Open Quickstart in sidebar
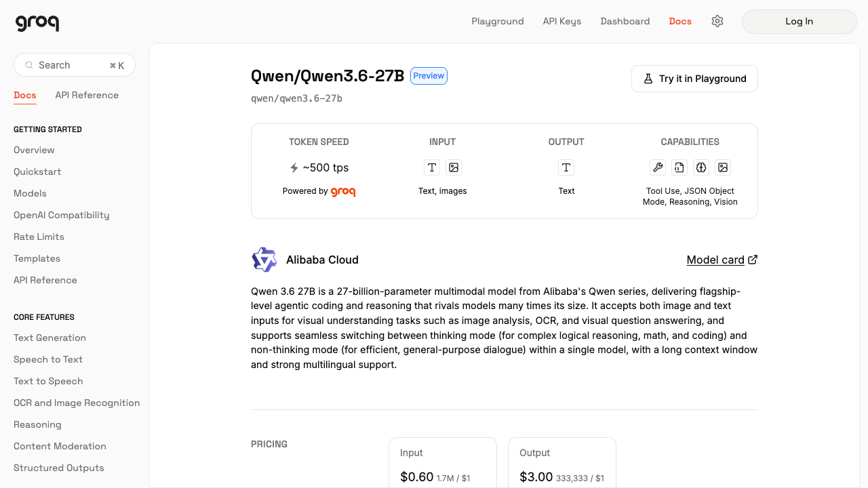 37,171
